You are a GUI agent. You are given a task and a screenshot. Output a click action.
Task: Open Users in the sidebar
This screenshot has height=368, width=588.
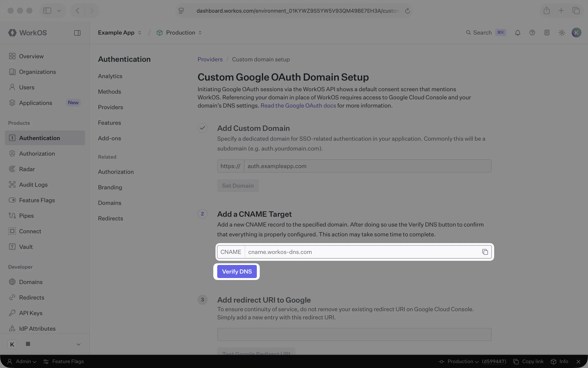(x=45, y=87)
